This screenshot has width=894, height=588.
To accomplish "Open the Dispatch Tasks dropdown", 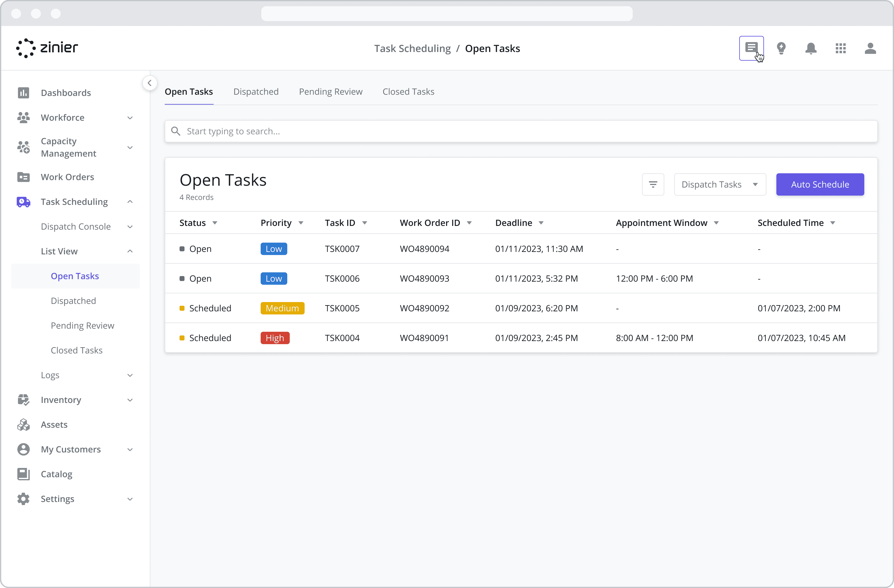I will [720, 184].
